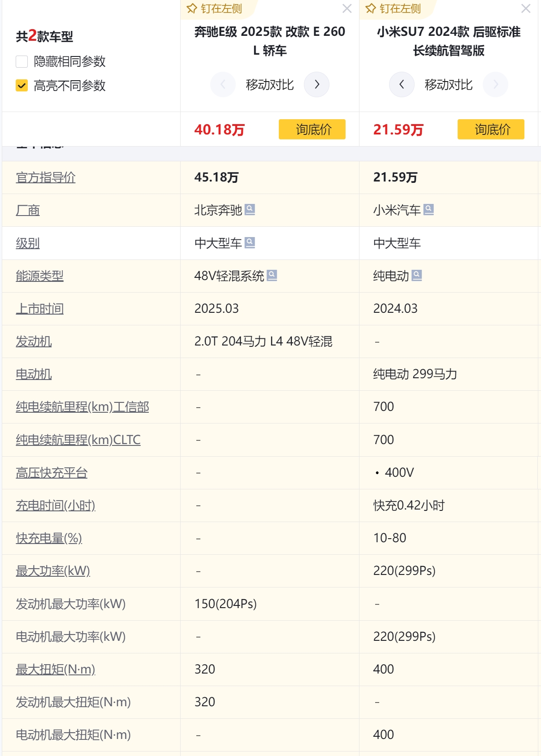This screenshot has height=756, width=541.
Task: Open info icon beside 48V轻混系统
Action: 272,275
